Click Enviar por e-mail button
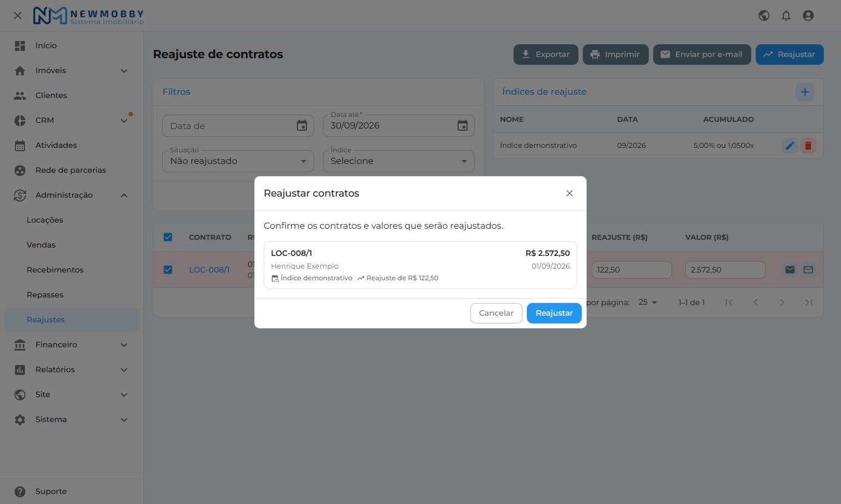The image size is (841, 504). point(702,54)
